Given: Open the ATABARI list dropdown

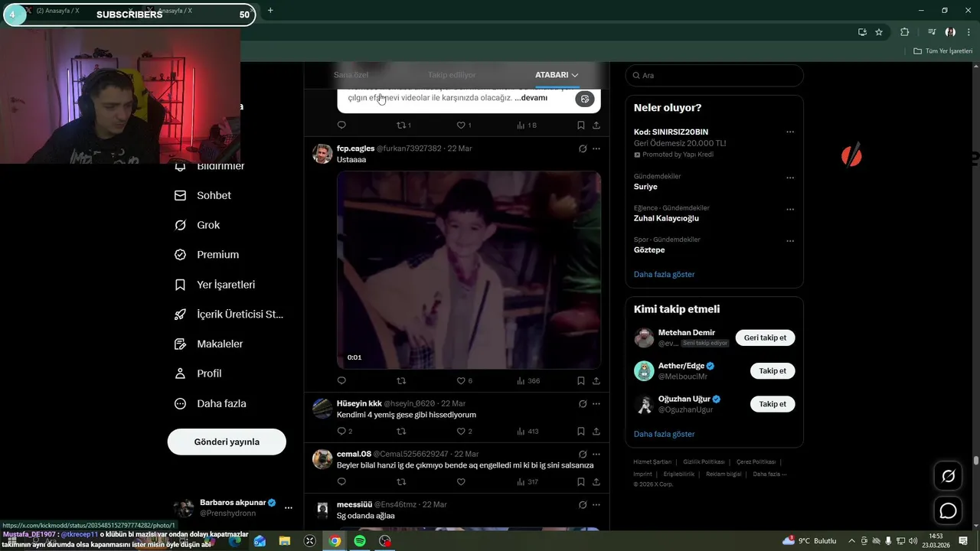Looking at the screenshot, I should [557, 75].
